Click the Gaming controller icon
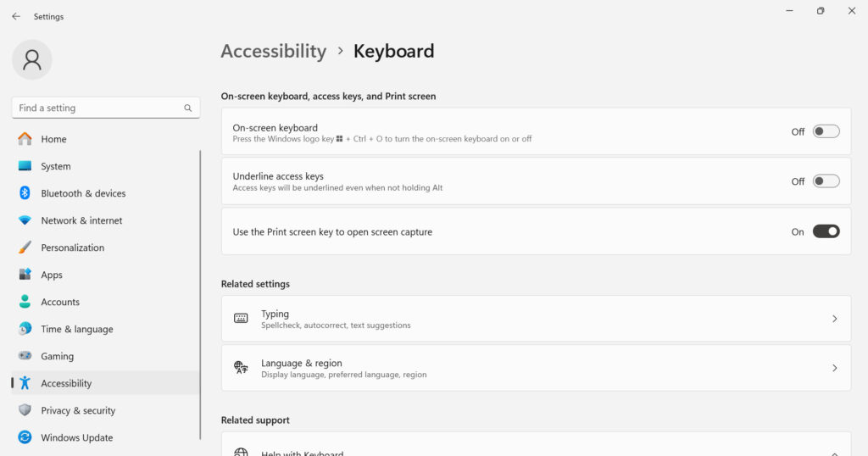868x456 pixels. point(25,356)
